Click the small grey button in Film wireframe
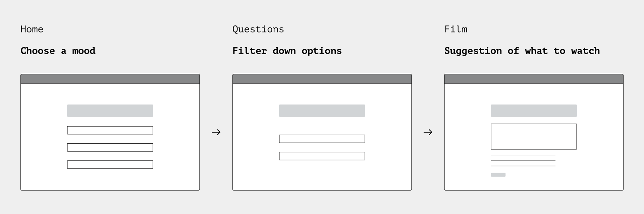Screen dimensions: 644x214 498,175
